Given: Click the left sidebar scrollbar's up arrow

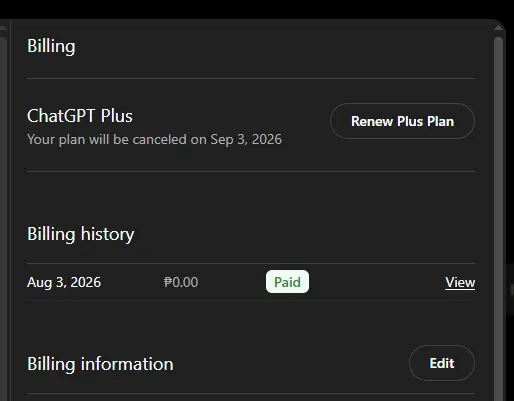Looking at the screenshot, I should (3, 29).
